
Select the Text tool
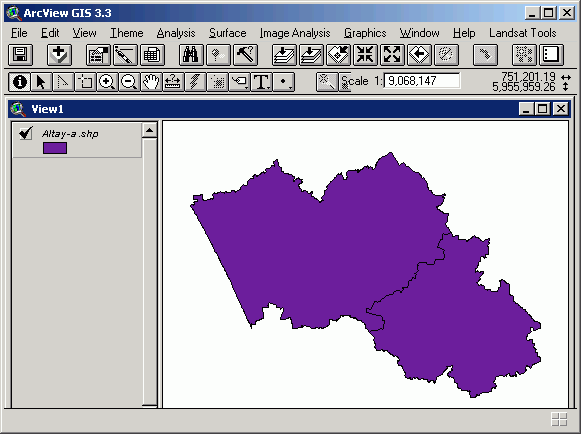[261, 82]
